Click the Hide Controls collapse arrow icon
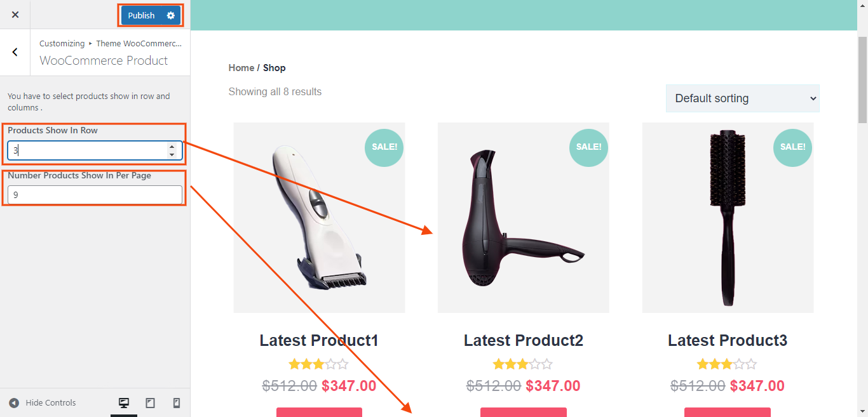This screenshot has height=417, width=868. pyautogui.click(x=14, y=403)
